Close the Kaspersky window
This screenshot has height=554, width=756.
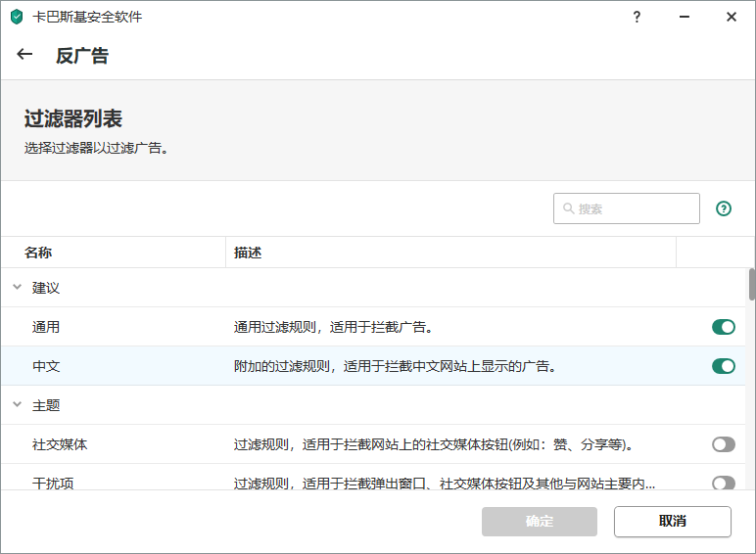coord(731,17)
